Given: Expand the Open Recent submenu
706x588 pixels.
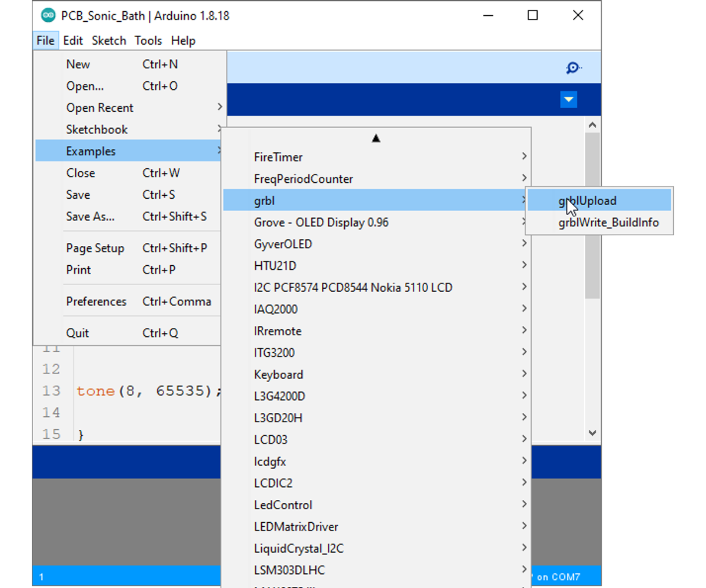Looking at the screenshot, I should pyautogui.click(x=130, y=108).
